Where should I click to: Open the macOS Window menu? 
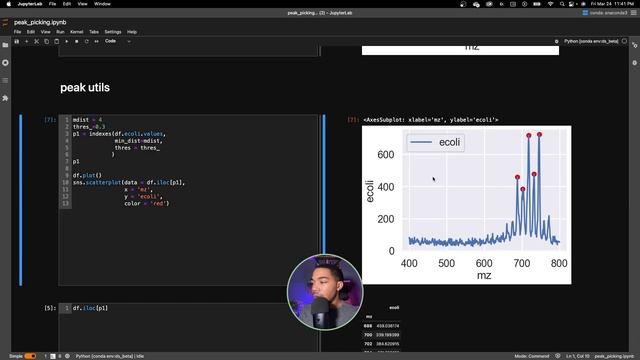point(102,4)
